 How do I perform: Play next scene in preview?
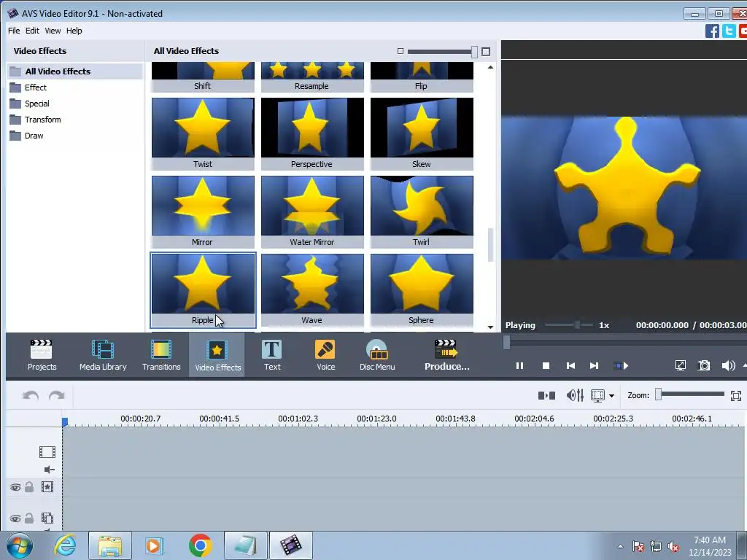point(622,366)
